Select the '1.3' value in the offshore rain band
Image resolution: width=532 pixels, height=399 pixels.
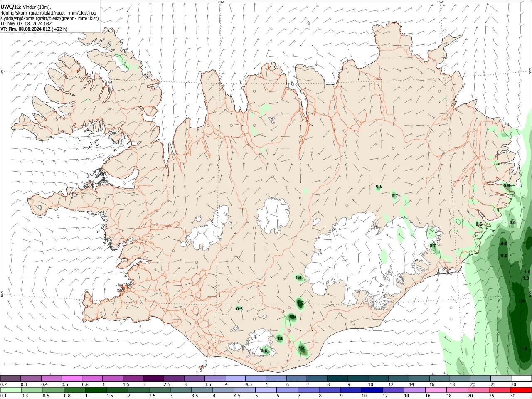524,348
